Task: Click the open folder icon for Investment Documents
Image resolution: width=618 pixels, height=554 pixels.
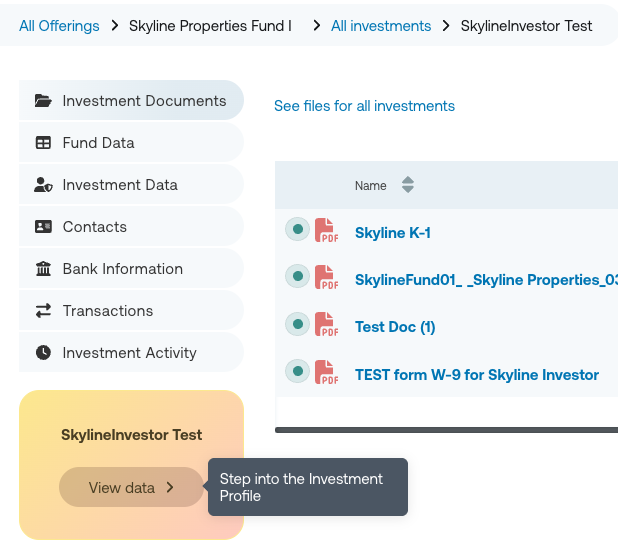Action: point(43,100)
